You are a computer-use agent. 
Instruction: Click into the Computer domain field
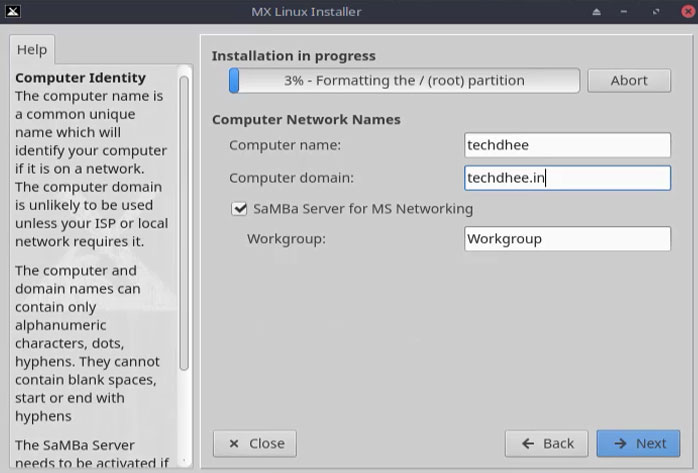[567, 178]
